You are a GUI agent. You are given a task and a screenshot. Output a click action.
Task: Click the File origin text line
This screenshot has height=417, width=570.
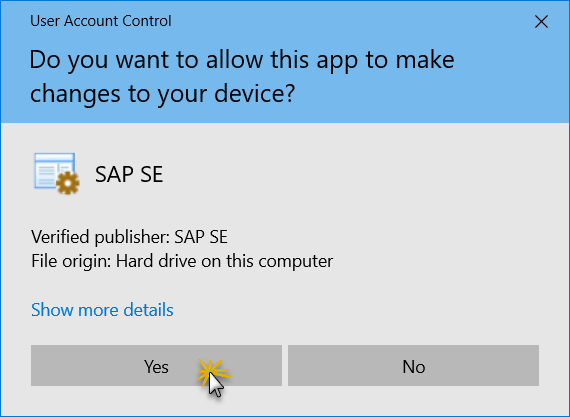pos(182,261)
